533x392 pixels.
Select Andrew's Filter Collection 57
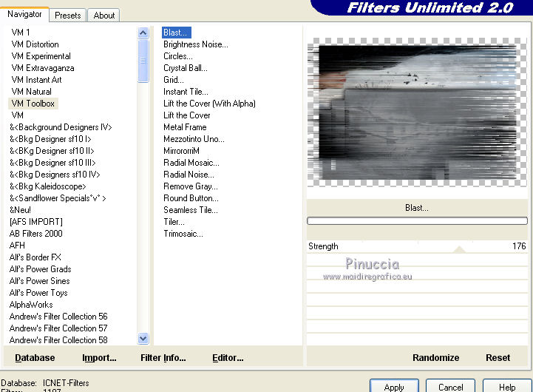58,328
